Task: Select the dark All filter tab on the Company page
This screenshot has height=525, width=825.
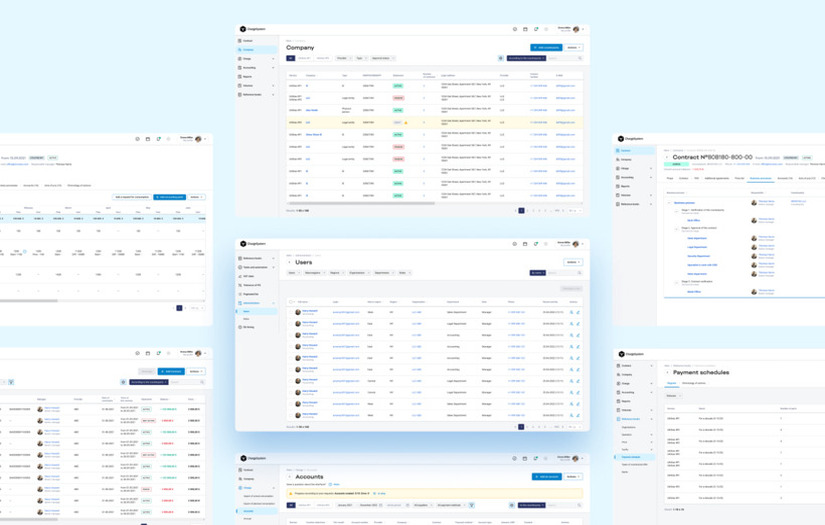Action: [290, 58]
